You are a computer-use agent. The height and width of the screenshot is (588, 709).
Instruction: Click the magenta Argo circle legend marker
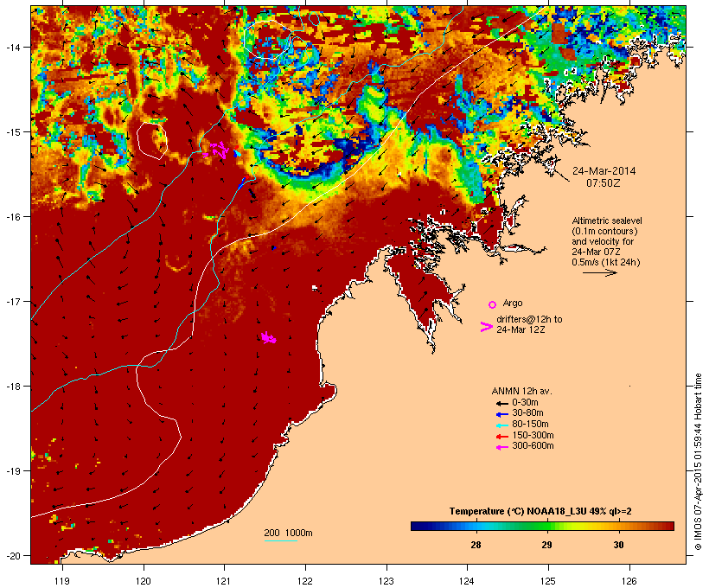coord(493,304)
